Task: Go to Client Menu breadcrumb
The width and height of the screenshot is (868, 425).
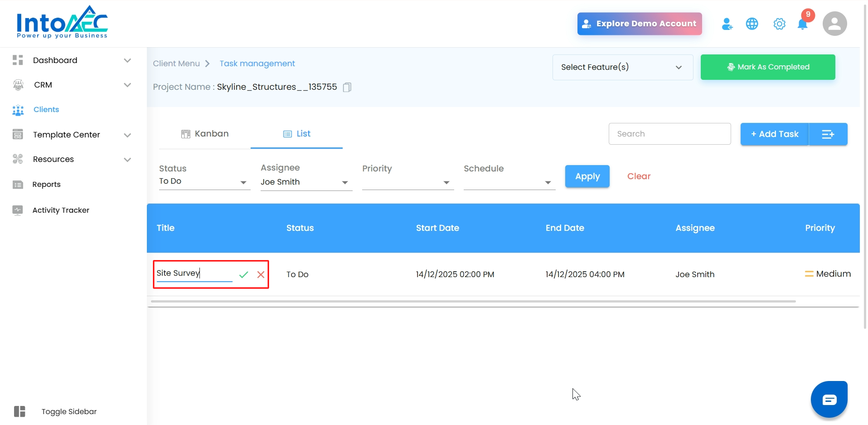Action: [176, 64]
